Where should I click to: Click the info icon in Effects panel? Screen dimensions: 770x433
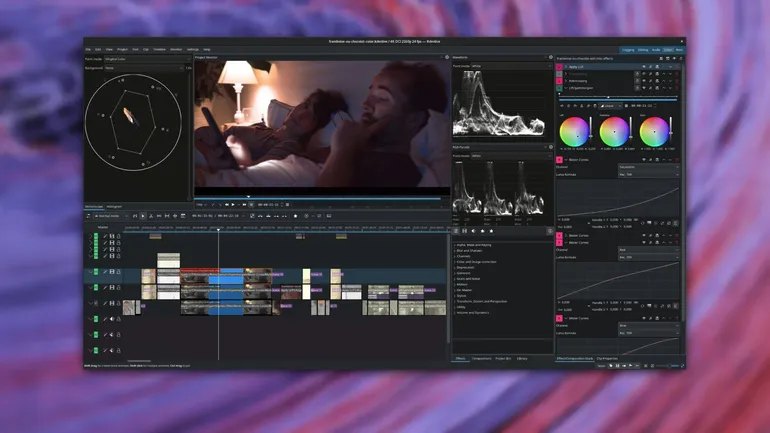[x=550, y=231]
